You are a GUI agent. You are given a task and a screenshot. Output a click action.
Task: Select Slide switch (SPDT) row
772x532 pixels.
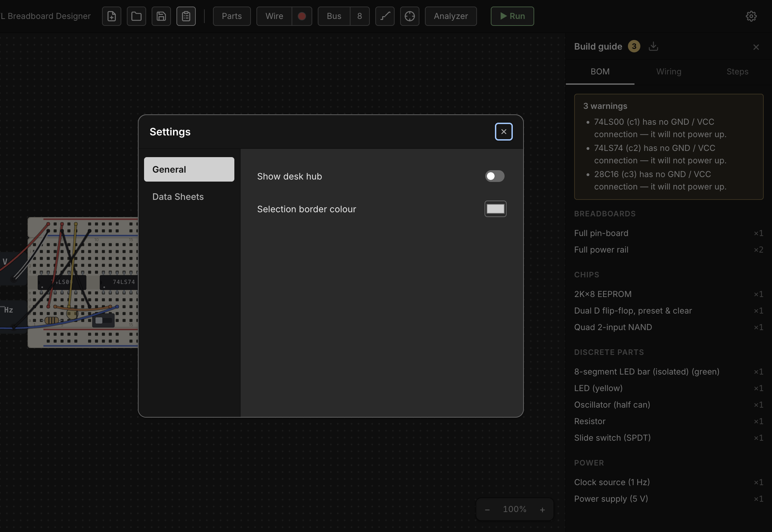669,438
